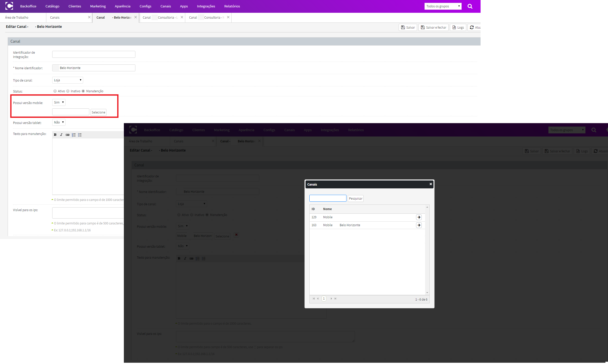Open the search magnifier in the purple header
Screen dimensions: 608x364
tap(470, 6)
